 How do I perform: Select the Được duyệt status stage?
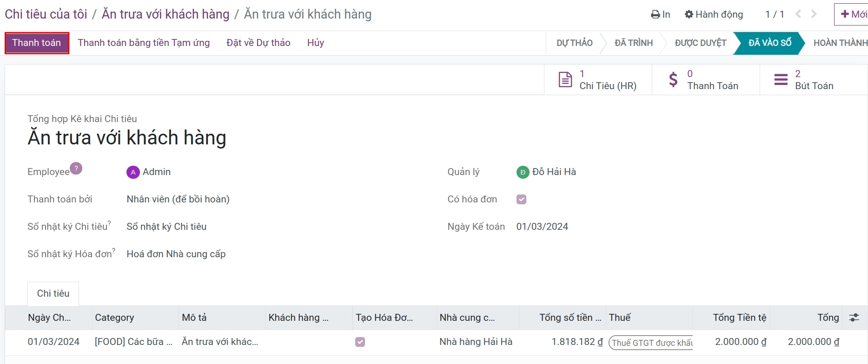click(x=701, y=43)
